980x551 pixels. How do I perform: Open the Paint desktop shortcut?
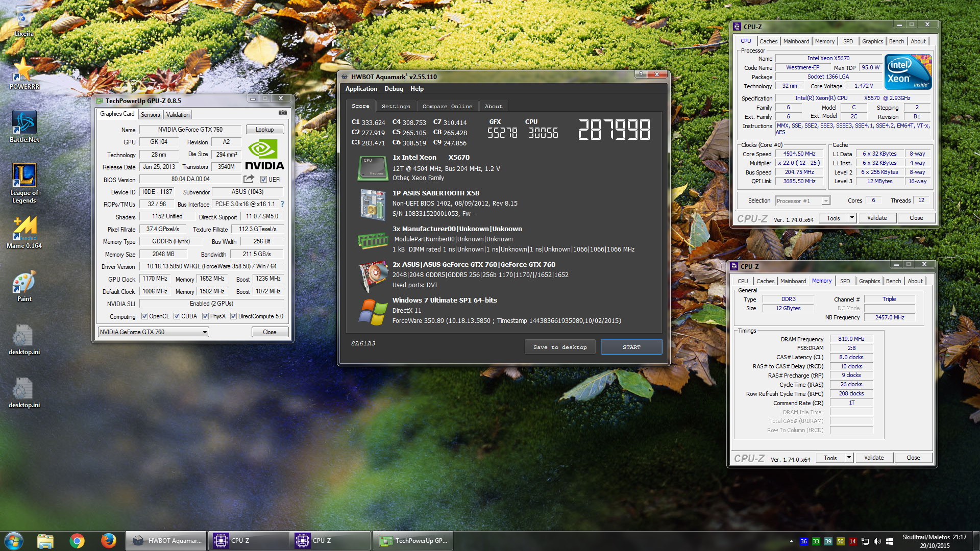24,286
